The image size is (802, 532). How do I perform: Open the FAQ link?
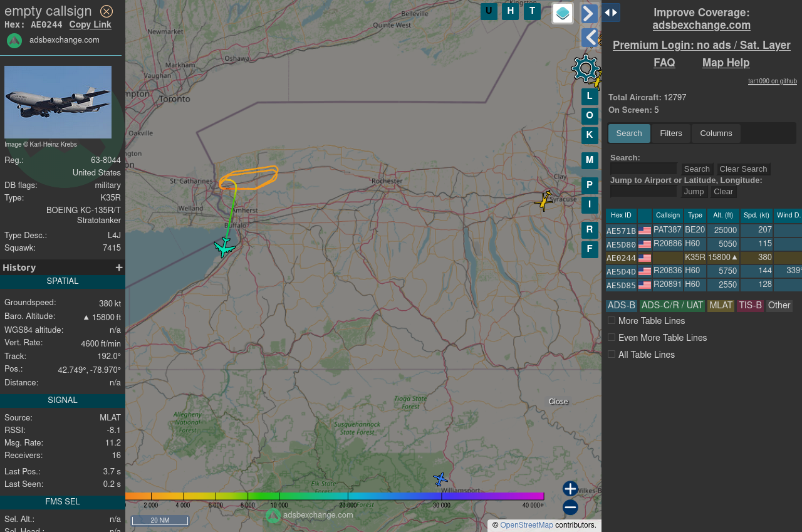tap(664, 63)
